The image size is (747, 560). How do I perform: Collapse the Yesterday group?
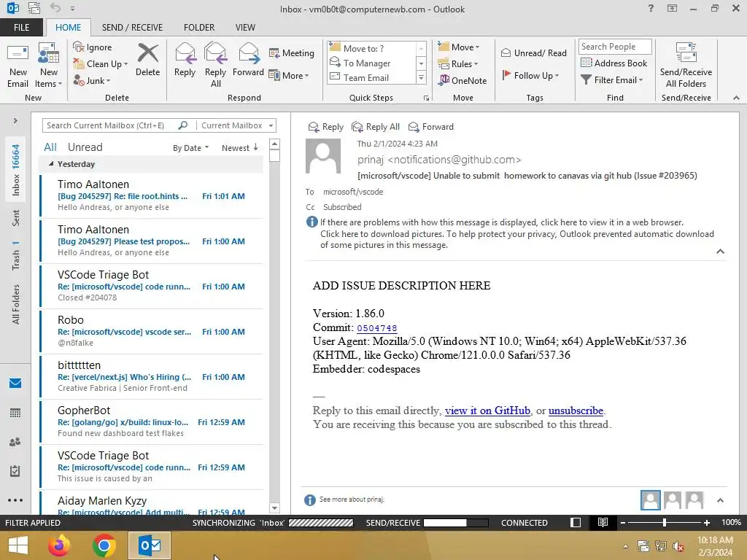pyautogui.click(x=51, y=164)
